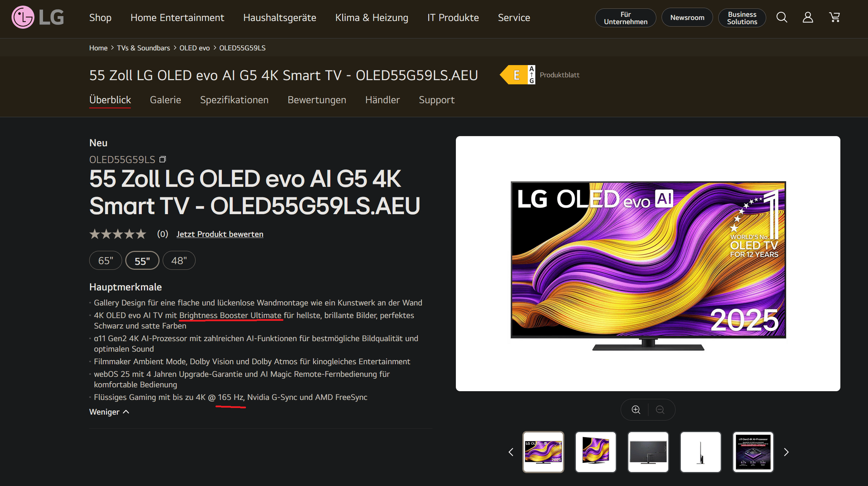Select the α11 processor thumbnail
Image resolution: width=868 pixels, height=486 pixels.
[753, 452]
